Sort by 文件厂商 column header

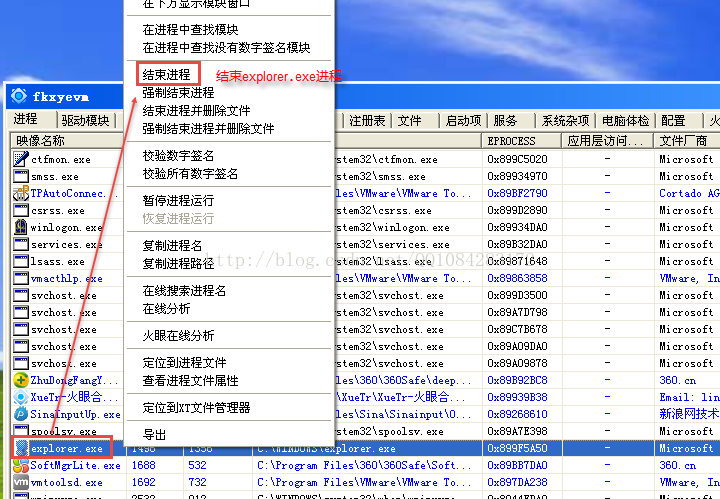pyautogui.click(x=687, y=140)
